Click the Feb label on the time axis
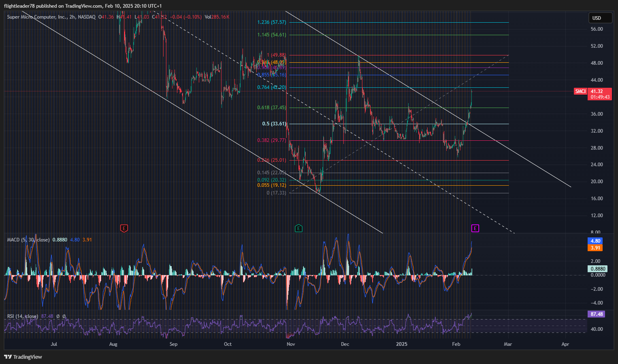 pos(456,345)
